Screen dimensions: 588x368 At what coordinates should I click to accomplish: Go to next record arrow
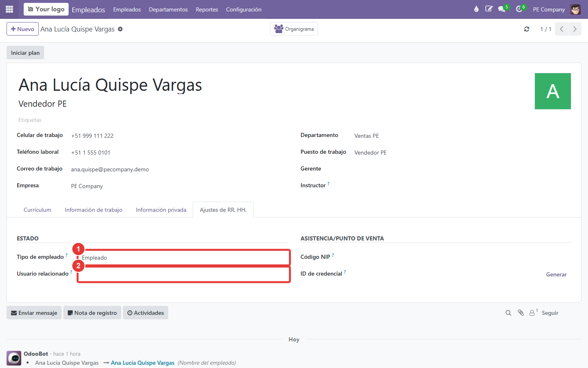pos(575,29)
